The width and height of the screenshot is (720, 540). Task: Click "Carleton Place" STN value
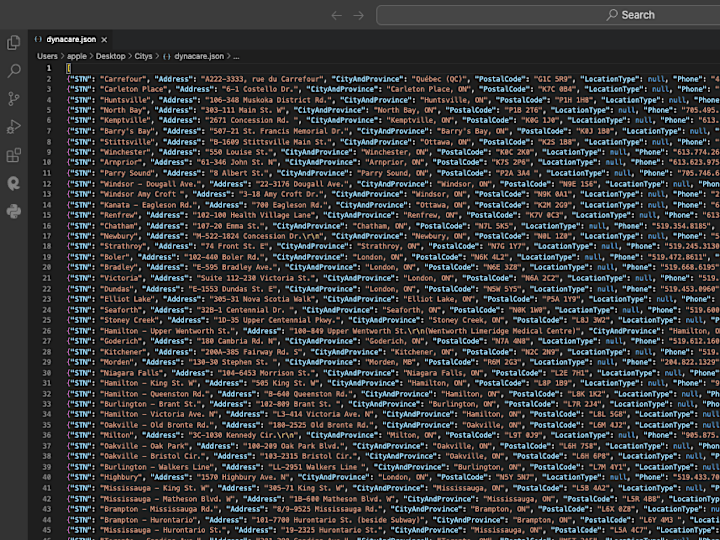134,89
